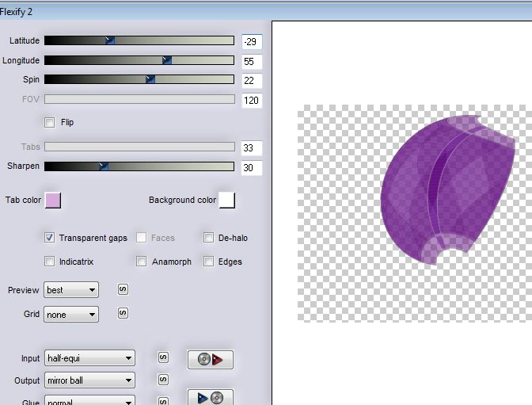532x405 pixels.
Task: Click the reset icon next to Glue dropdown
Action: (163, 401)
